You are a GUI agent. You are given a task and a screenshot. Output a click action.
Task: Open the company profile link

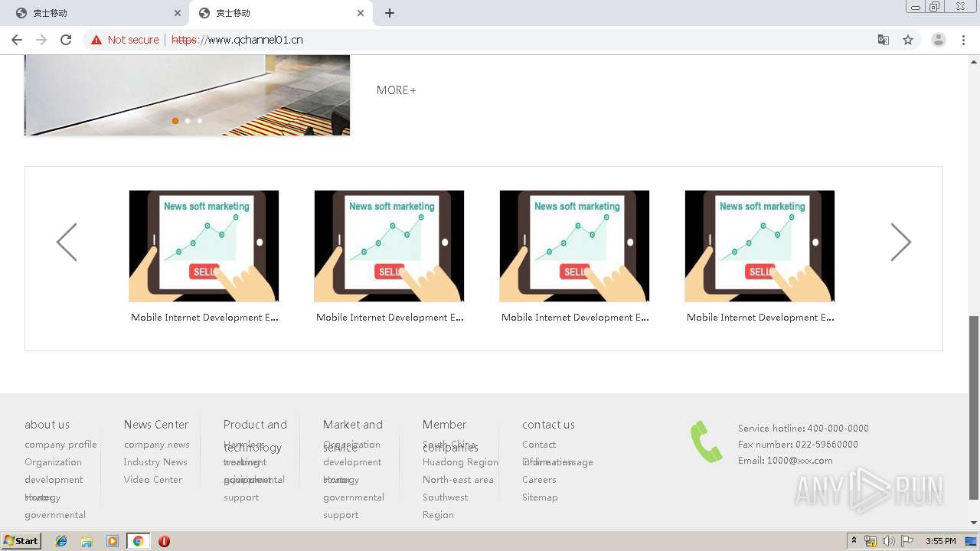(x=60, y=445)
